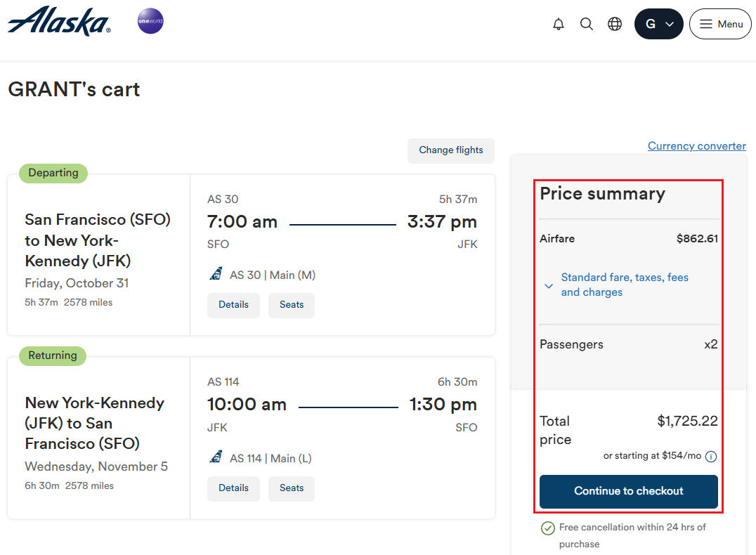
Task: Click the Departing flight label badge
Action: (53, 173)
